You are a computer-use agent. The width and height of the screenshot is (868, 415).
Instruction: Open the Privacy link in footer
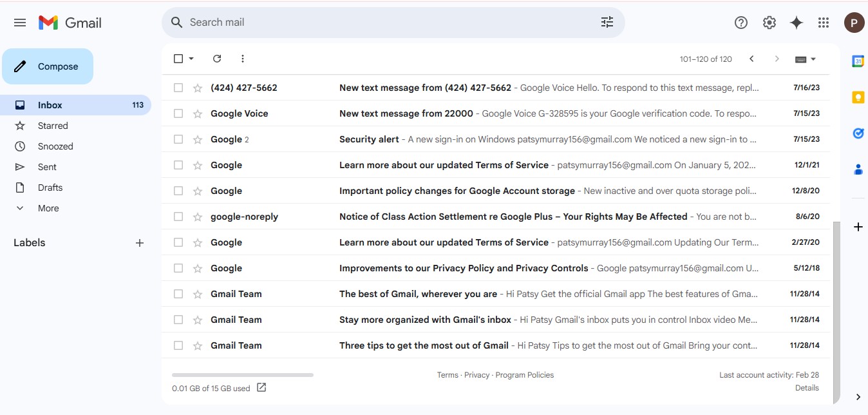476,375
